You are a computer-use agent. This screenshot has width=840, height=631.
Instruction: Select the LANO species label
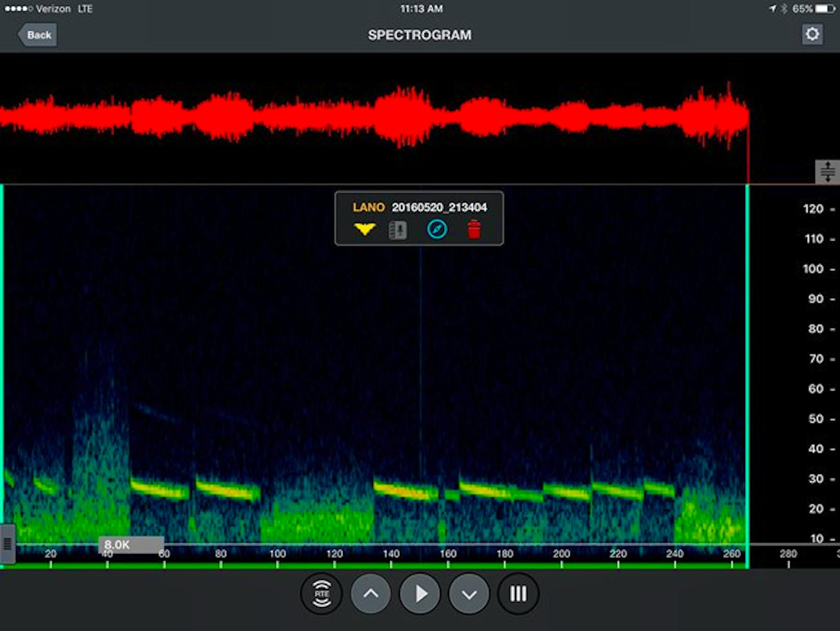(368, 207)
